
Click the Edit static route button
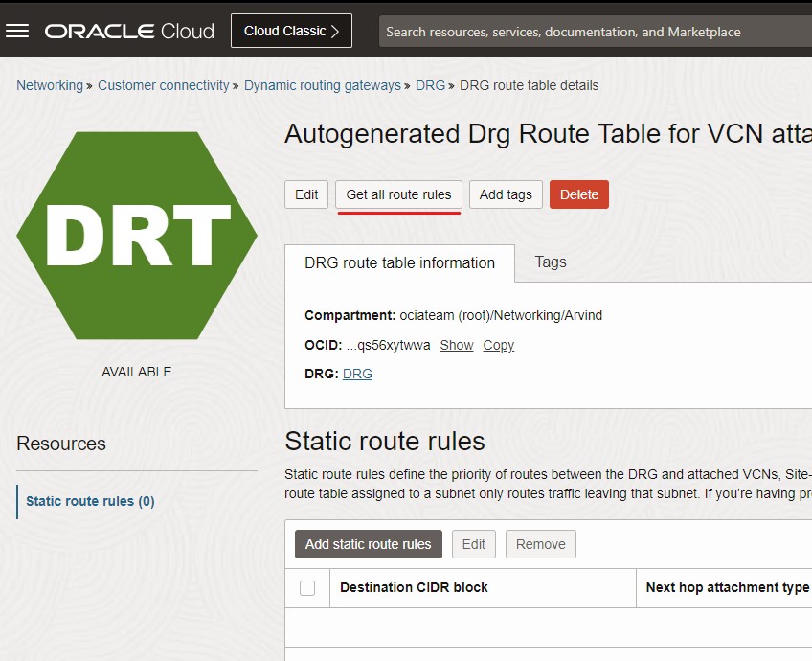click(474, 544)
